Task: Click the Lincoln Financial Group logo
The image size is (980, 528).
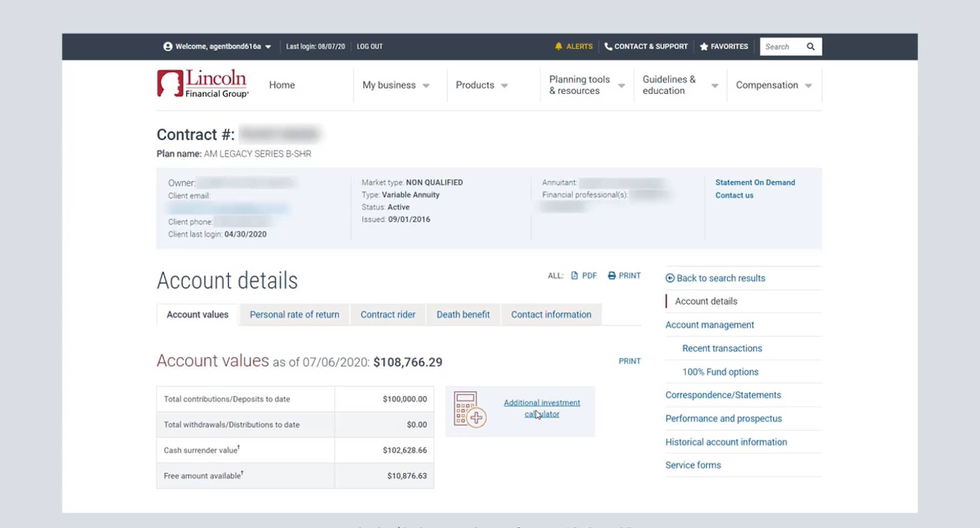Action: 203,83
